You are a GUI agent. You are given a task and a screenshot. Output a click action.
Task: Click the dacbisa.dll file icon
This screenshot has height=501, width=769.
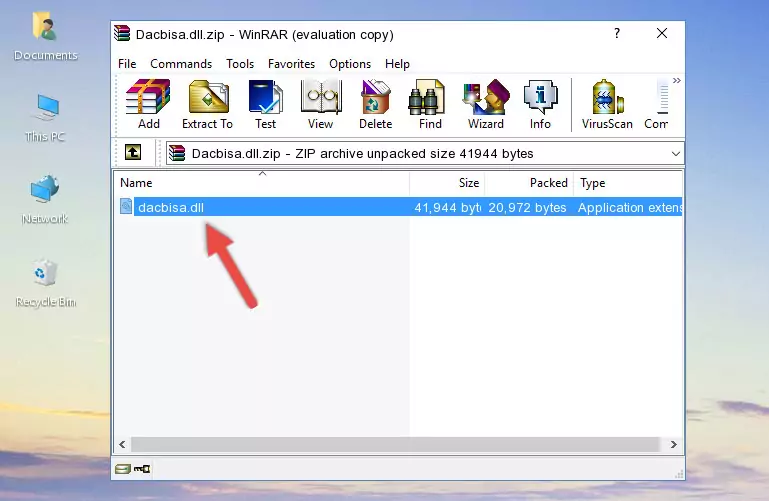click(126, 206)
